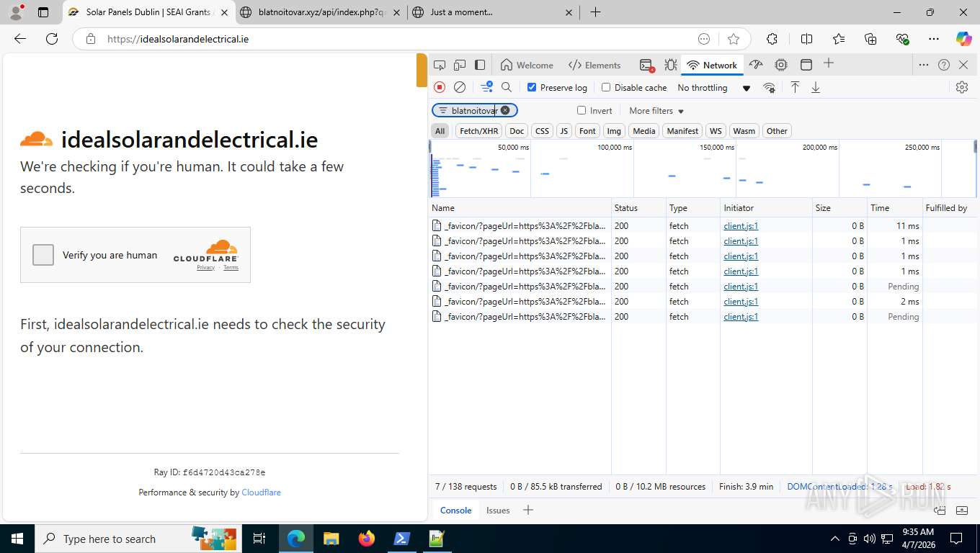The image size is (980, 553).
Task: Open client.js:1 initiator of the 2 ms request
Action: 741,302
